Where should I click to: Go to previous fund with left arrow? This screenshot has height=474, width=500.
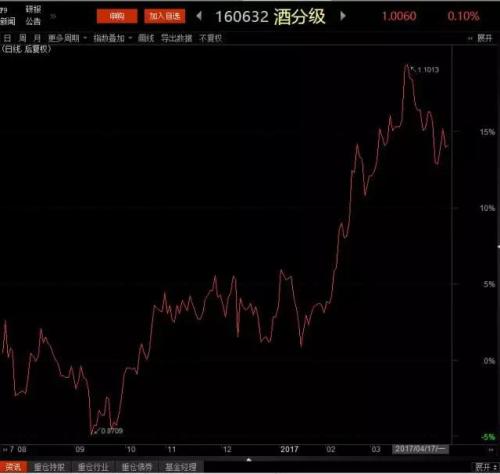tap(199, 16)
